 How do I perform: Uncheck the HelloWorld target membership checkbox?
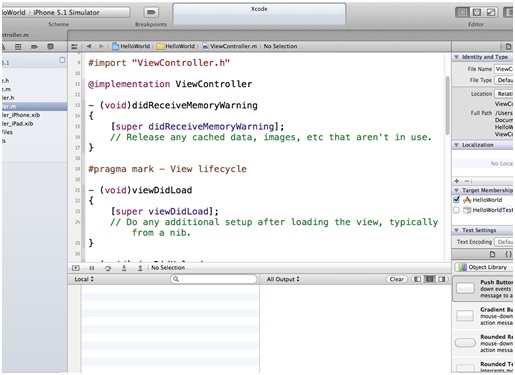click(x=456, y=200)
